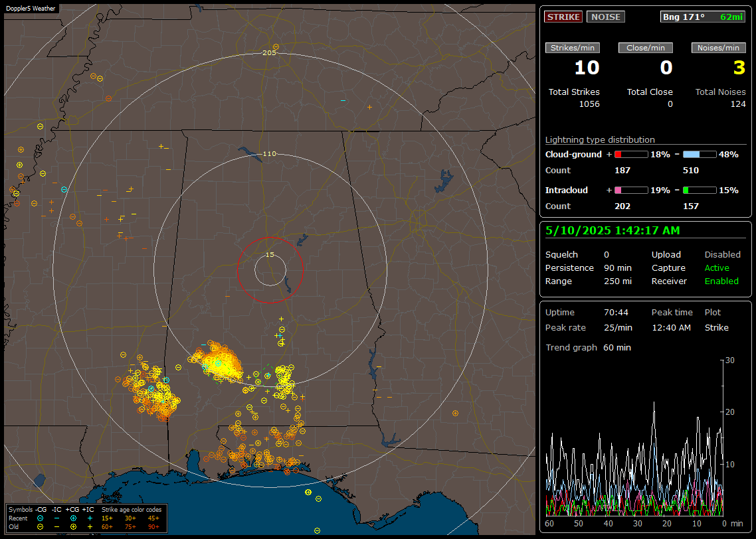Screen dimensions: 756x539
Task: Click the 205 range ring label on map
Action: click(269, 53)
